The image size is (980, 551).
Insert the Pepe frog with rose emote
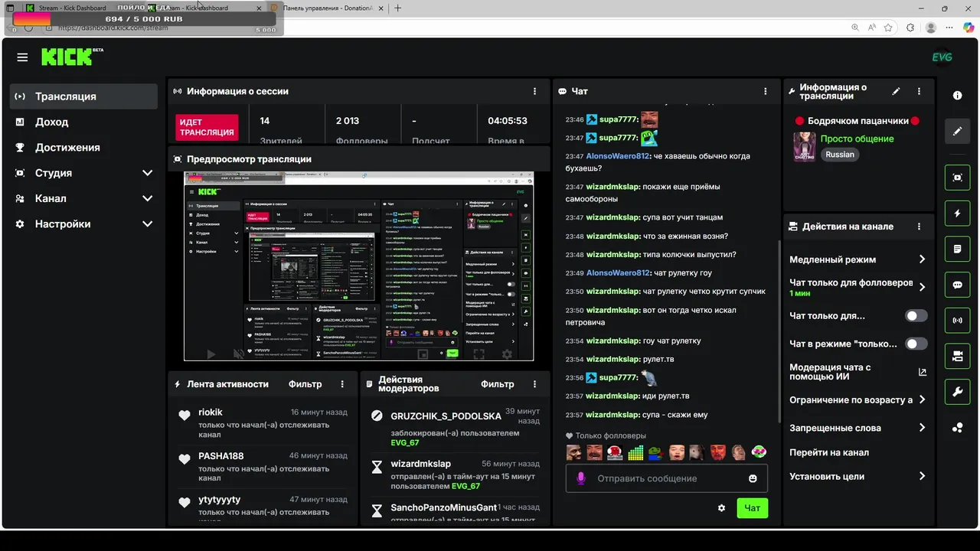pos(656,452)
